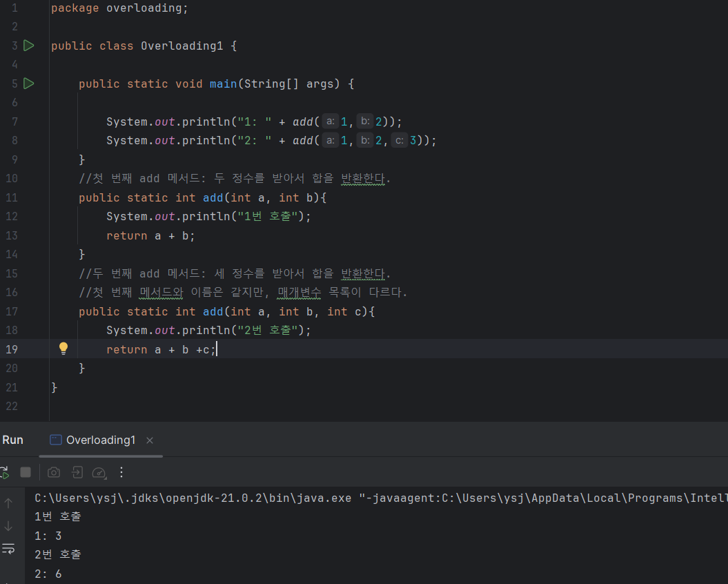The height and width of the screenshot is (584, 728).
Task: Click the 'a:' parameter hint on line 7
Action: pyautogui.click(x=330, y=121)
